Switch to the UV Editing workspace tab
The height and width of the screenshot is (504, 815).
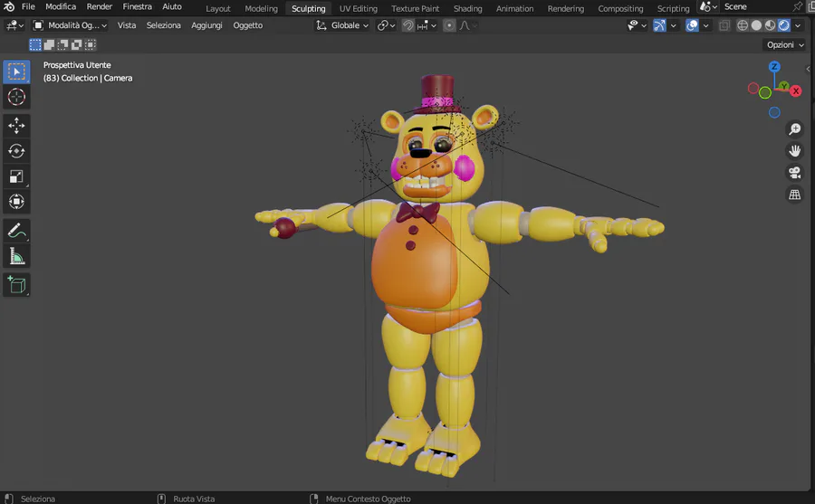pos(358,9)
